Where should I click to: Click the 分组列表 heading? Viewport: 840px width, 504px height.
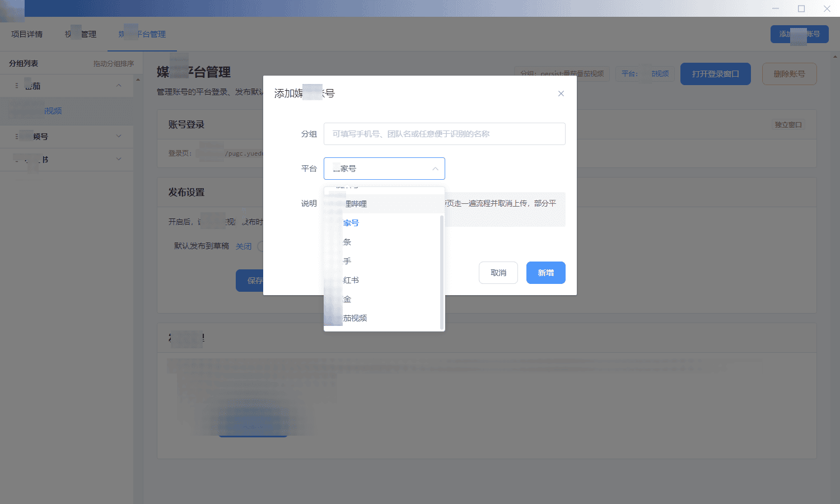[24, 64]
